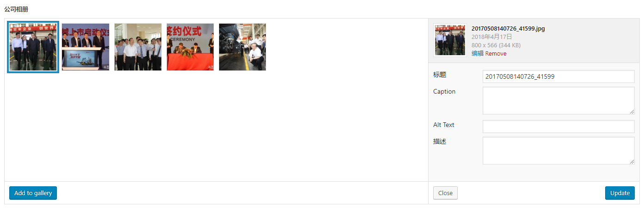
Task: Select the first gallery thumbnail with blue border
Action: (x=33, y=47)
